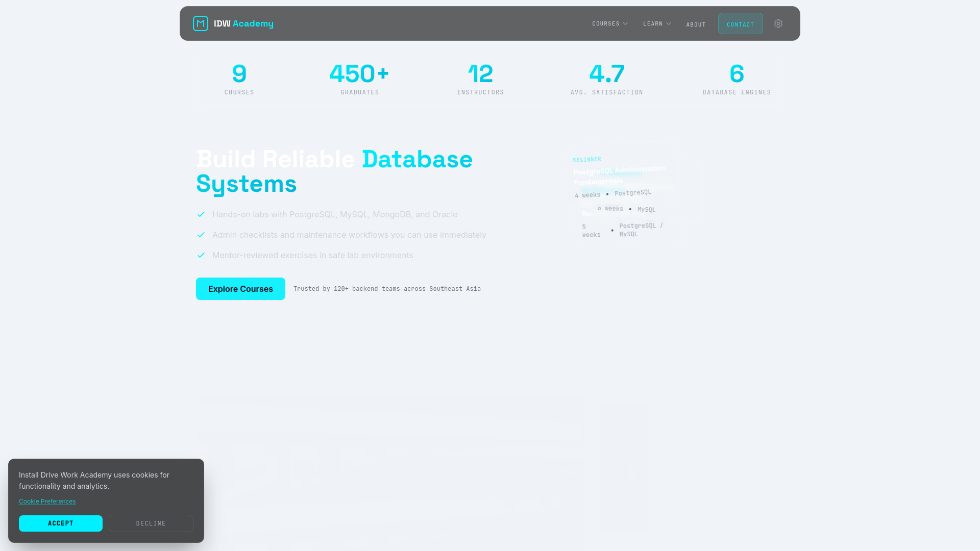Viewport: 980px width, 551px height.
Task: Open the settings gear icon
Action: pyautogui.click(x=778, y=23)
